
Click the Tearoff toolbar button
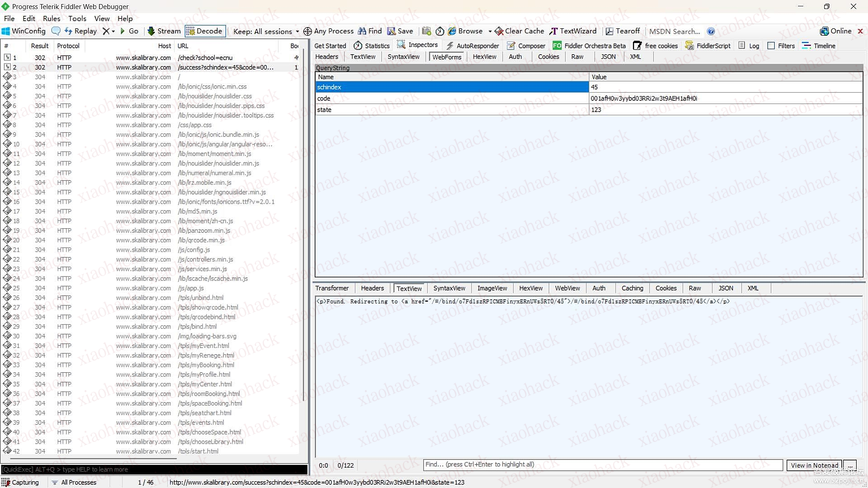click(623, 31)
